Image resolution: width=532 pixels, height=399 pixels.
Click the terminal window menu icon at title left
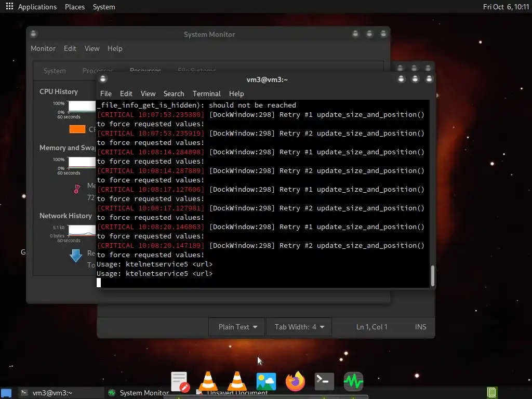point(103,79)
